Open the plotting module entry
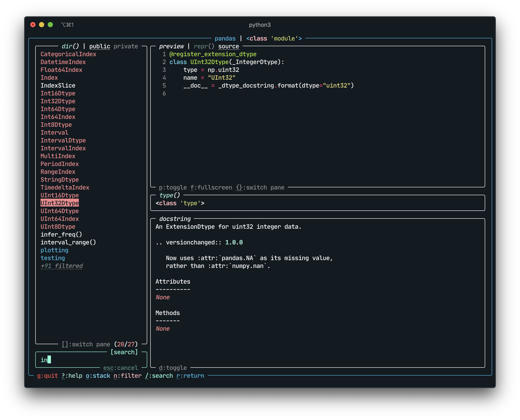The height and width of the screenshot is (420, 520). [x=54, y=250]
